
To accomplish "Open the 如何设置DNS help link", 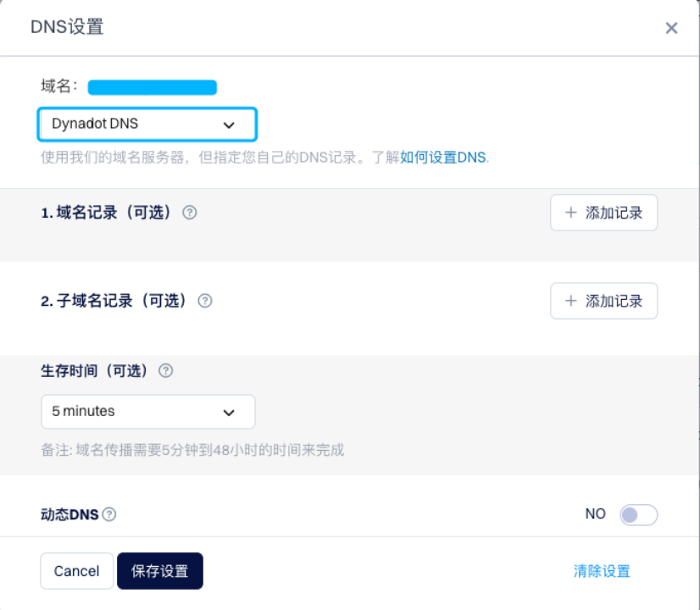I will tap(443, 158).
